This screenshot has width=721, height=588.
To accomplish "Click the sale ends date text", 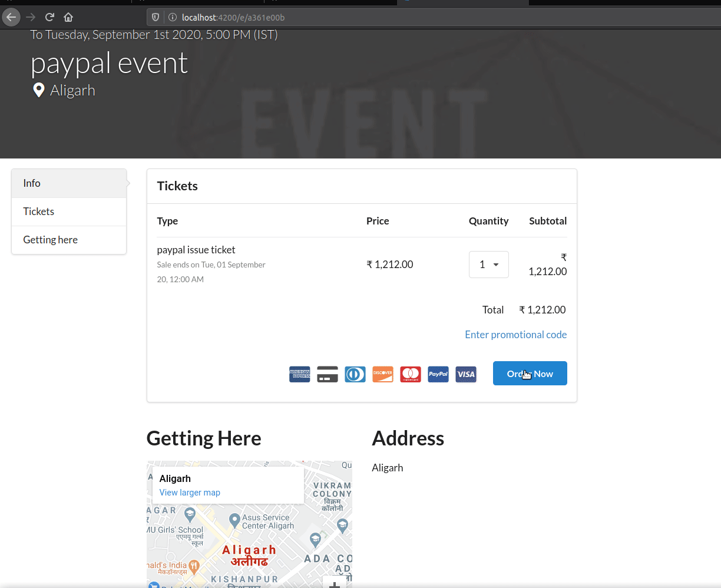I will (x=211, y=272).
